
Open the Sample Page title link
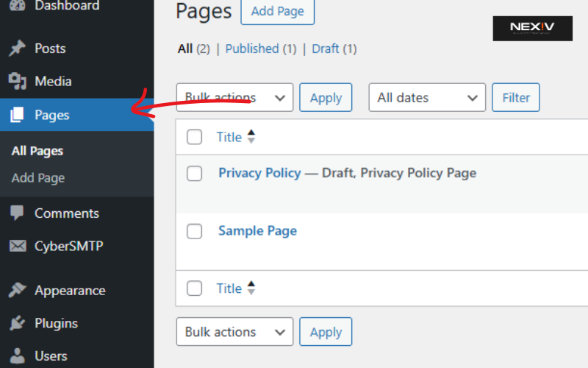tap(257, 231)
